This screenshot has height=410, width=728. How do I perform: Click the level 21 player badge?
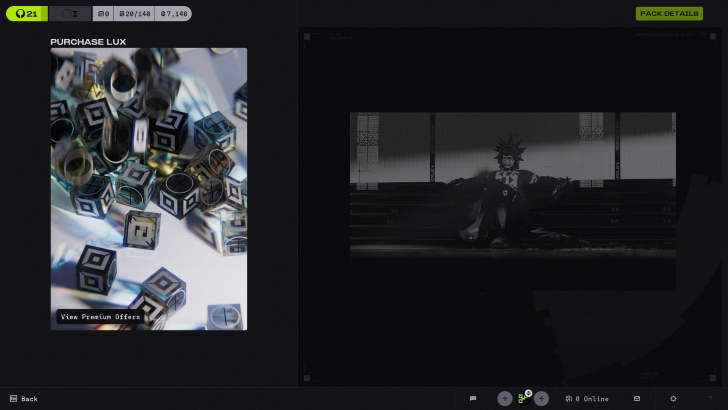[x=26, y=14]
